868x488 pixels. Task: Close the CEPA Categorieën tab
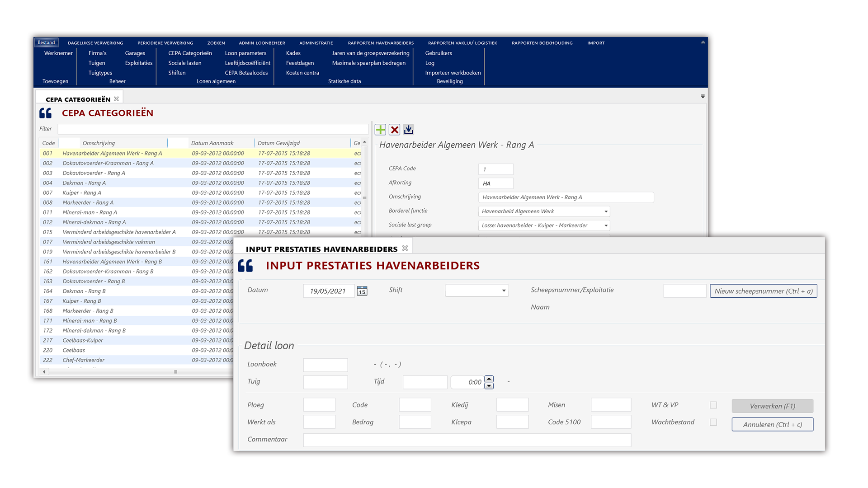click(117, 99)
